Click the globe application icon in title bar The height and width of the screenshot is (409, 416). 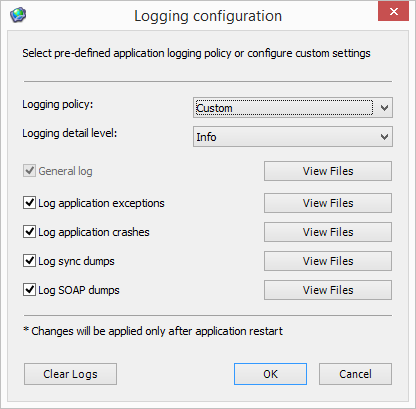(18, 15)
